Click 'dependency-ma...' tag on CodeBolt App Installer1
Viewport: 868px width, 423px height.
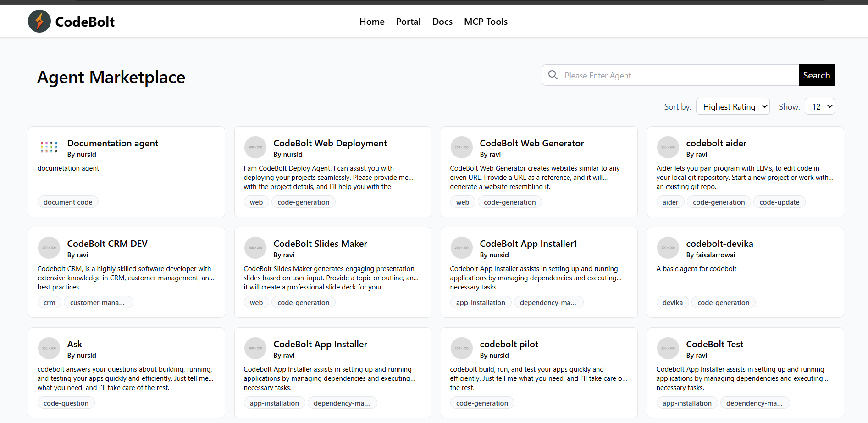(x=548, y=302)
